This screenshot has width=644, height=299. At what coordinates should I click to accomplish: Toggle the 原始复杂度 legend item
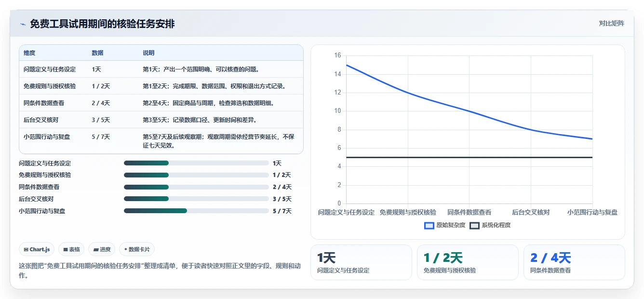point(444,225)
